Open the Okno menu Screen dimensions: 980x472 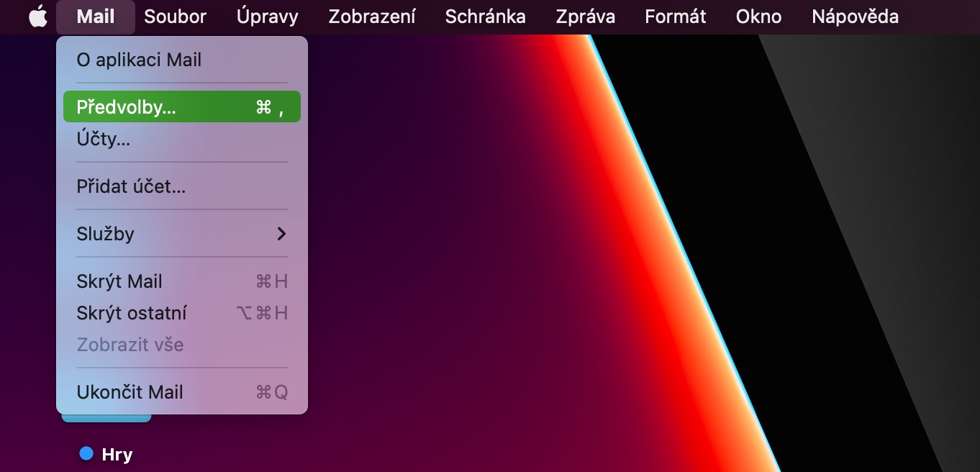(x=758, y=17)
